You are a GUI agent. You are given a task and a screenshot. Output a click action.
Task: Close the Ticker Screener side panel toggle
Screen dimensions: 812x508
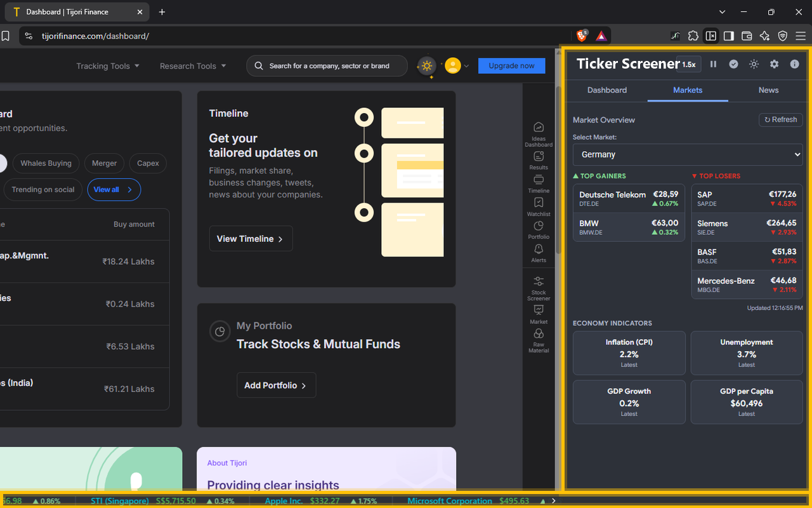coord(711,36)
